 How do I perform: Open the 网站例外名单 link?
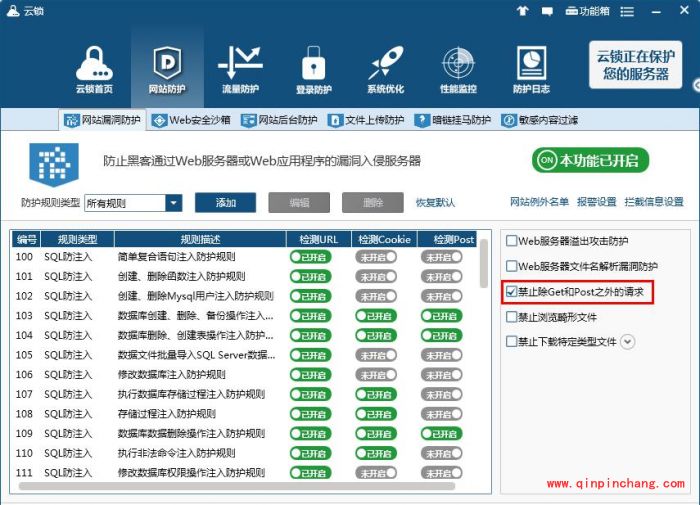point(539,202)
